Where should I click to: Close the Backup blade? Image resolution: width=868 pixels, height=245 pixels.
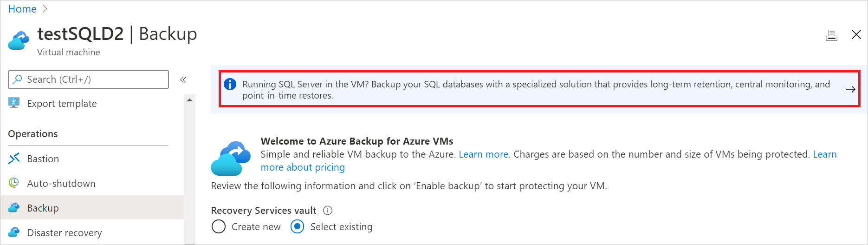(x=856, y=34)
